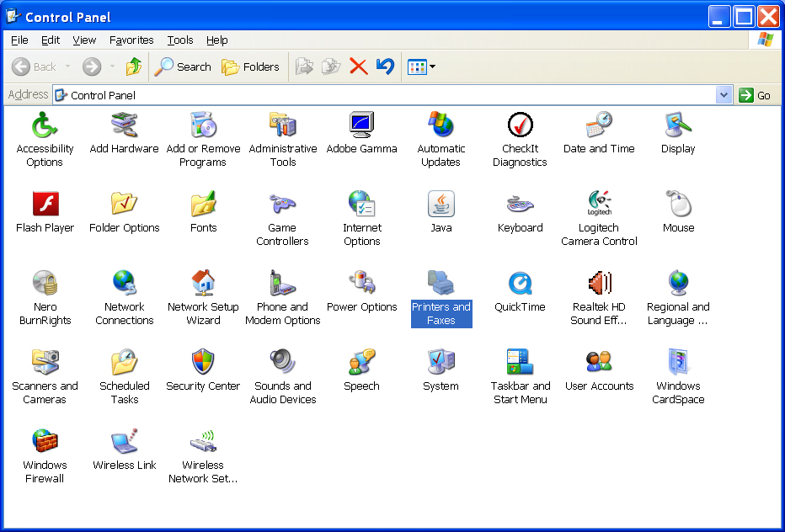Select the Logitech Camera Control icon
This screenshot has height=532, width=785.
pyautogui.click(x=599, y=205)
